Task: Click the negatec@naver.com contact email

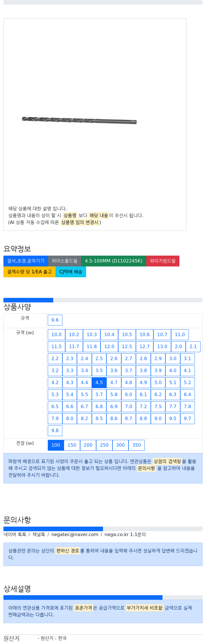Action: pos(75,535)
